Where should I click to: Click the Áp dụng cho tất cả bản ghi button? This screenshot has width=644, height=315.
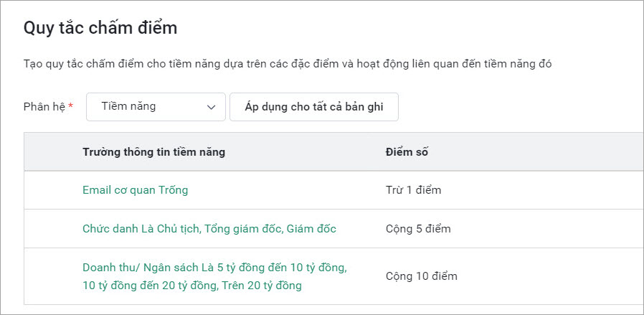pos(314,107)
